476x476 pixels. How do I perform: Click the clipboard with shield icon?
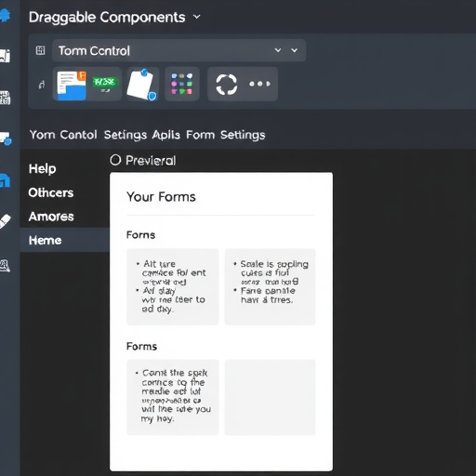(x=142, y=85)
